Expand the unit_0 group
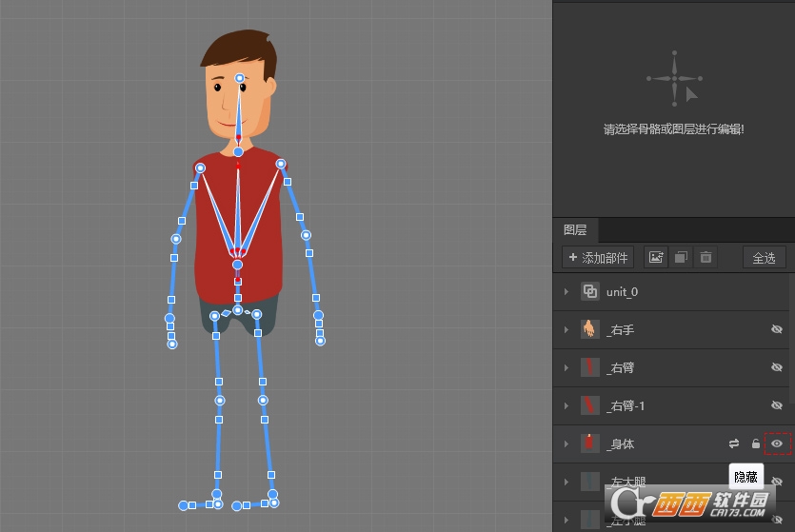This screenshot has height=532, width=795. 566,292
